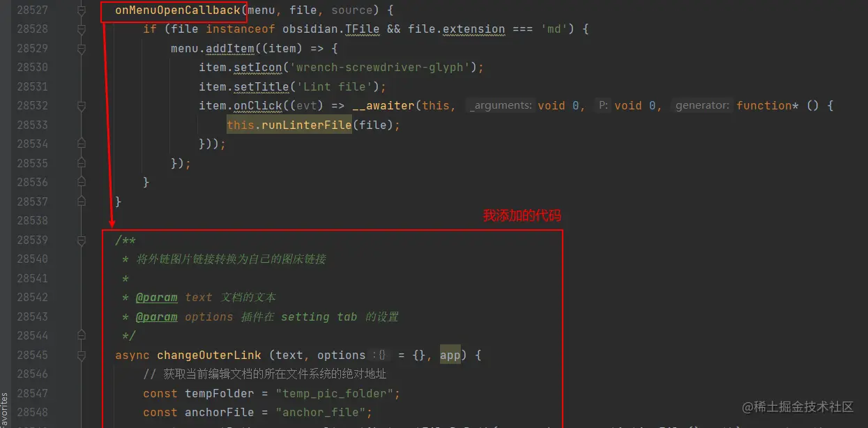Click the _arguments: inlay hint
The image size is (868, 428).
[x=501, y=106]
